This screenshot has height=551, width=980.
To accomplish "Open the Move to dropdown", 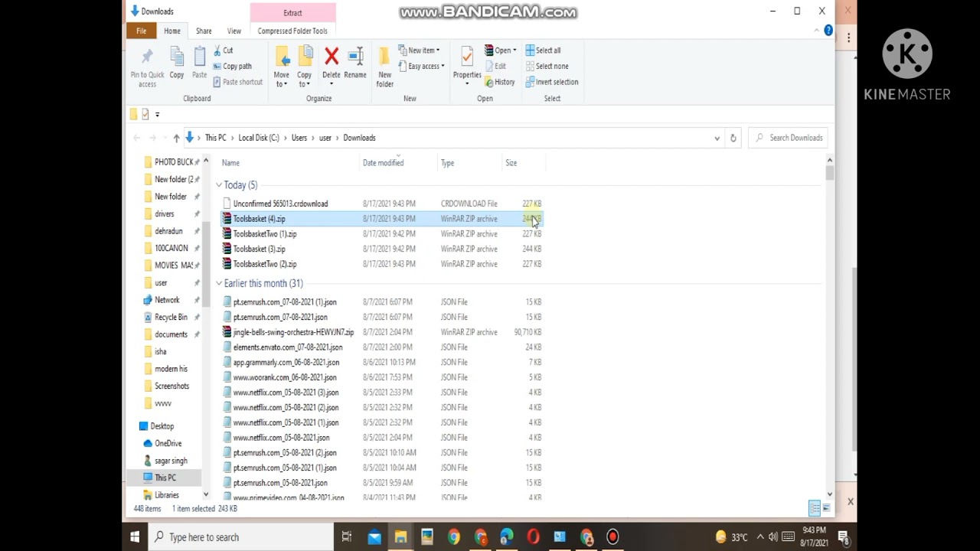I will [282, 67].
